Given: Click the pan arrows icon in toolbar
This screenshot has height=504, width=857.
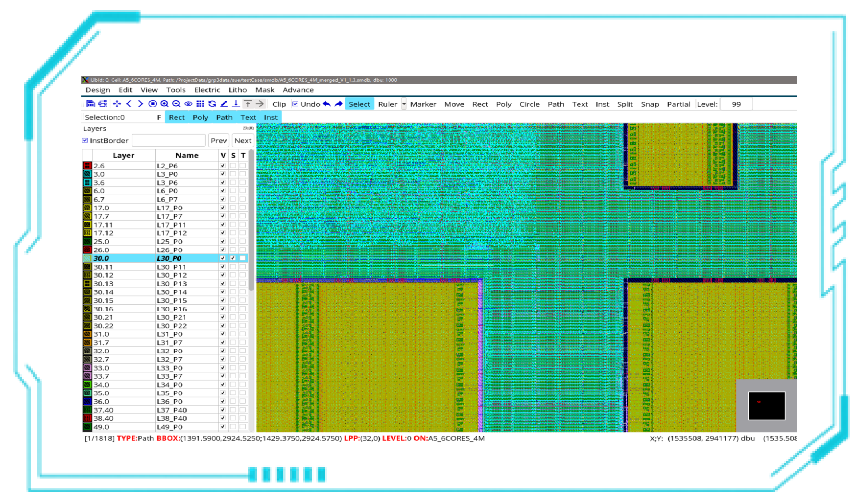Looking at the screenshot, I should click(117, 104).
